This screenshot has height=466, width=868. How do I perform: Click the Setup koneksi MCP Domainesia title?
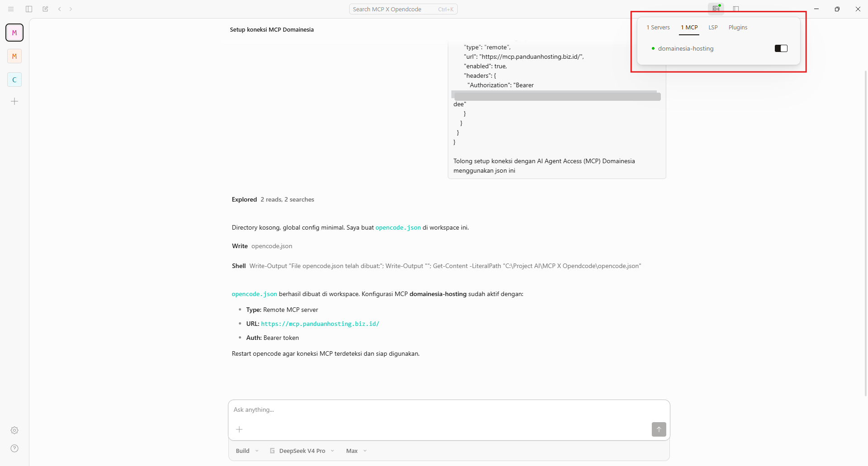[x=272, y=30]
